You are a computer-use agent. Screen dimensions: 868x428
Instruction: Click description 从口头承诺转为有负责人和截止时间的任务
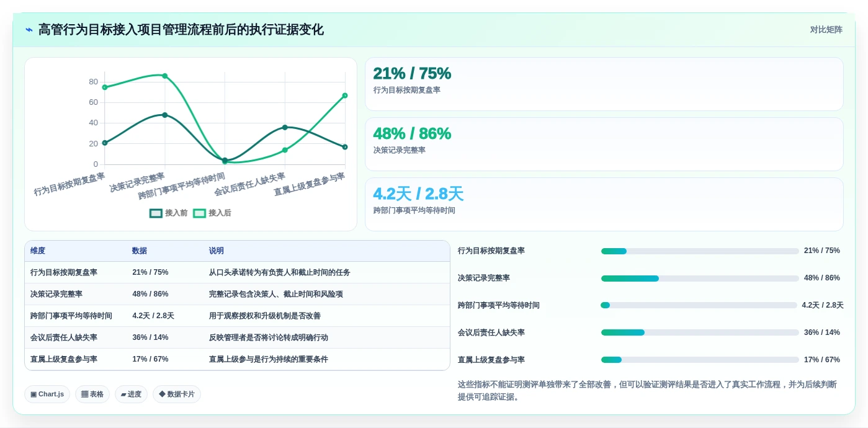click(280, 272)
